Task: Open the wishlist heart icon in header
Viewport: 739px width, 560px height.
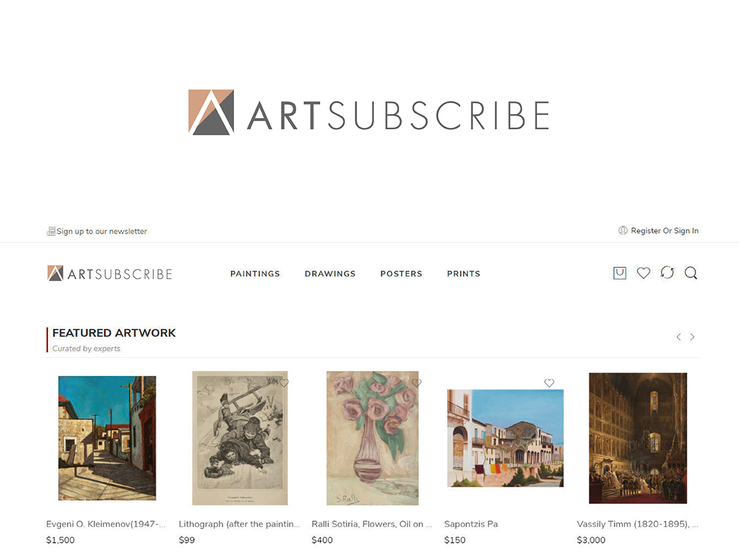Action: pos(644,273)
